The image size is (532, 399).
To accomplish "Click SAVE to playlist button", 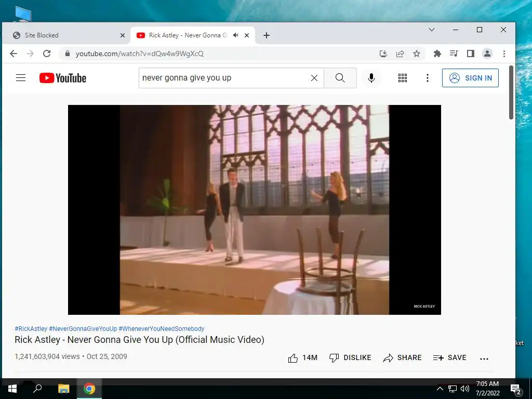I will click(449, 357).
